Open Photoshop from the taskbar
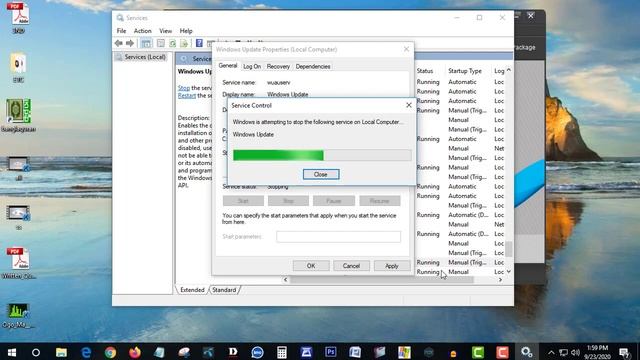 (x=331, y=352)
